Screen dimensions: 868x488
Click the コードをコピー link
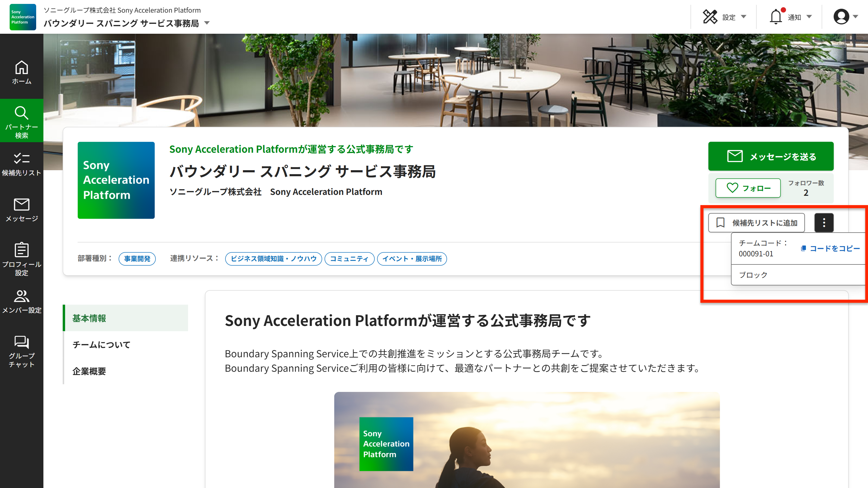point(830,249)
